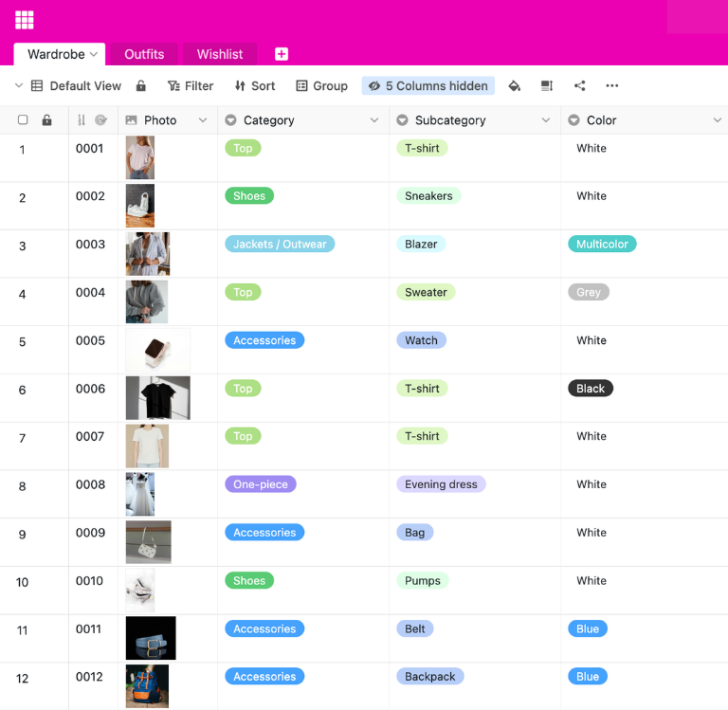
Task: Click the Category field type icon
Action: tap(230, 120)
